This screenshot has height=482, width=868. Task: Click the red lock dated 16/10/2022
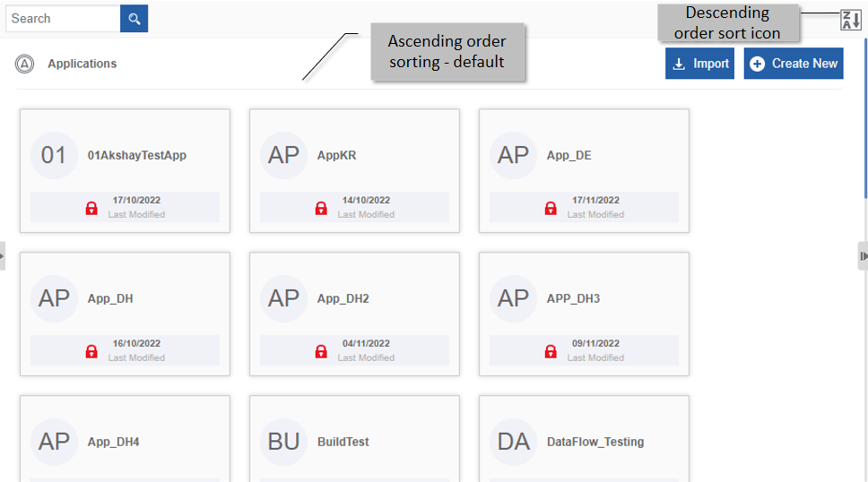tap(91, 351)
